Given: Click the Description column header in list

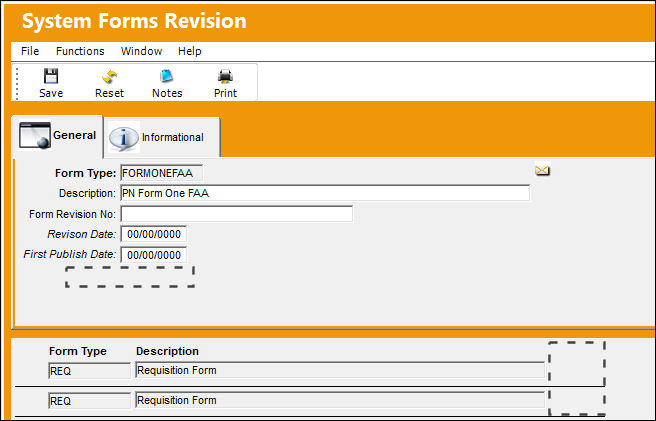Looking at the screenshot, I should [x=167, y=351].
